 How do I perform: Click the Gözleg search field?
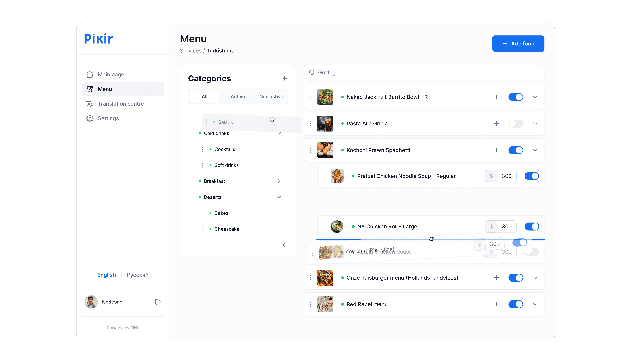tap(424, 72)
